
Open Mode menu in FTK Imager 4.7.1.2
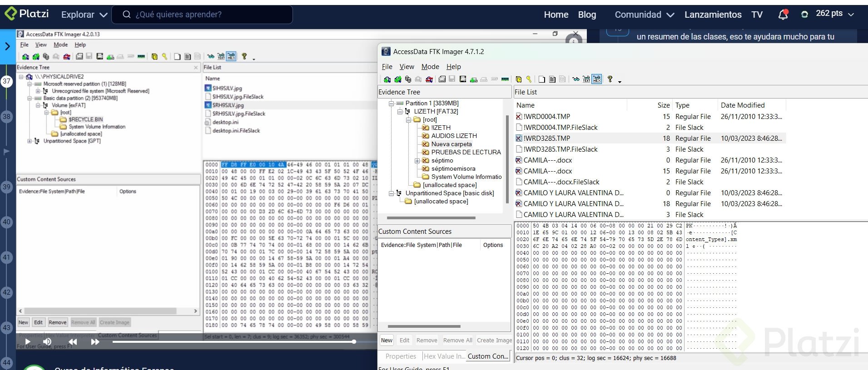click(430, 67)
